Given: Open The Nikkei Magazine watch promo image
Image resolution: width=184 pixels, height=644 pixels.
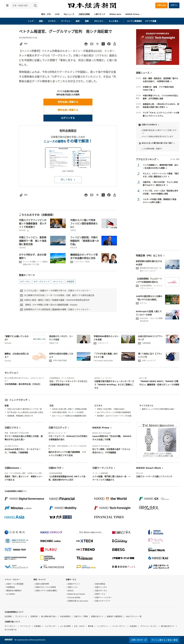Looking at the screenshot, I should coord(158,440).
